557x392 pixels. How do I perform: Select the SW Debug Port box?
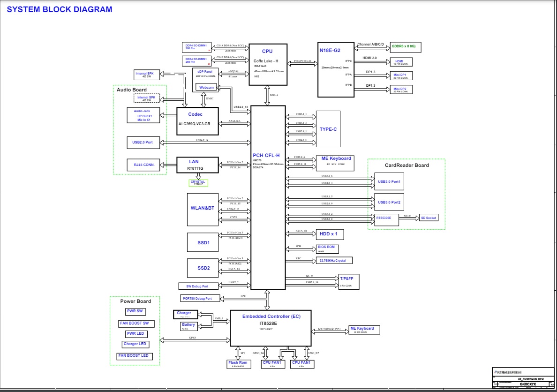tap(198, 286)
